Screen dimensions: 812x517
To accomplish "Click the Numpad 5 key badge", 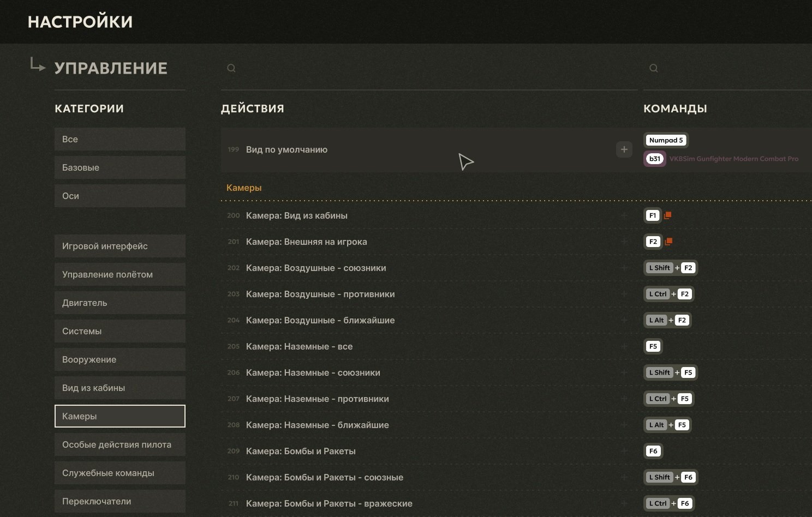I will click(x=666, y=140).
